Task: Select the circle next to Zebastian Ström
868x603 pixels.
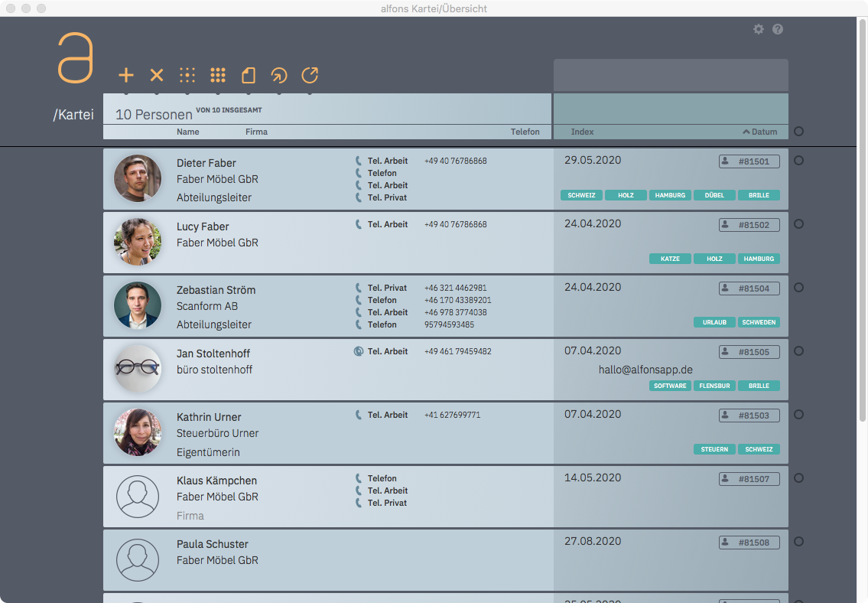Action: [799, 288]
